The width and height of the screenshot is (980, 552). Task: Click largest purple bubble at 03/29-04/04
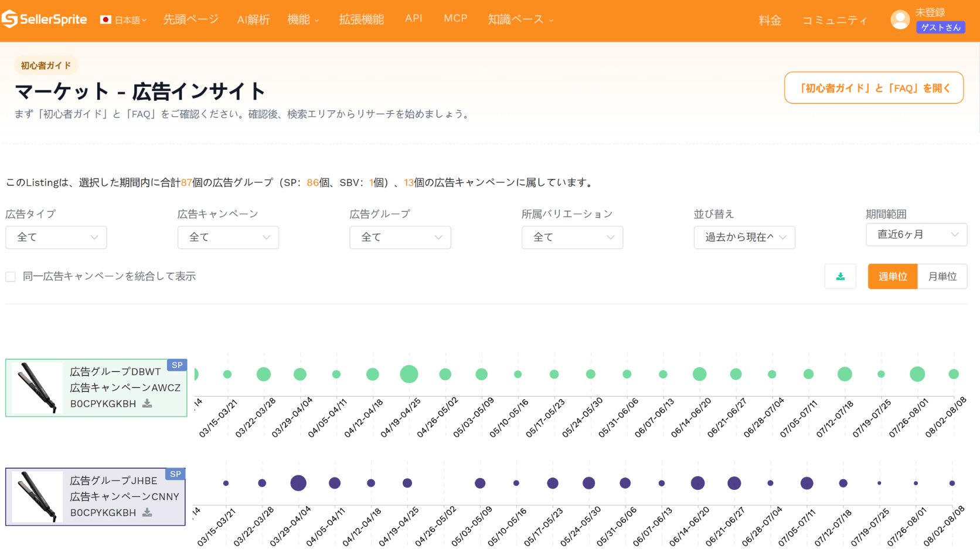click(x=298, y=483)
